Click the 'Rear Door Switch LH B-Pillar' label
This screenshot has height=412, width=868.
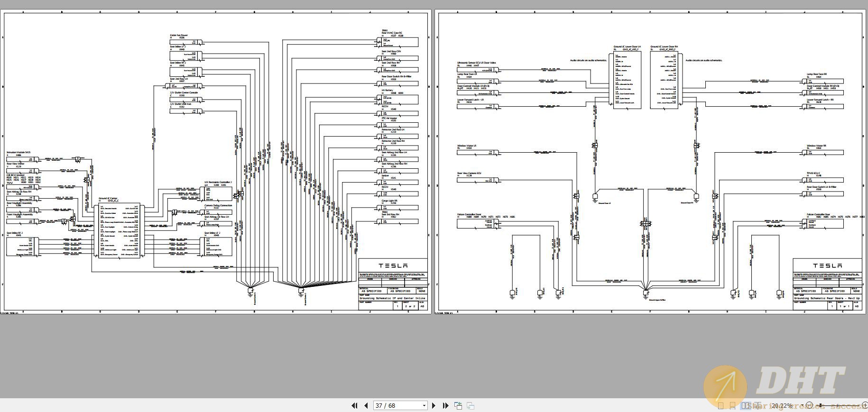pyautogui.click(x=822, y=187)
